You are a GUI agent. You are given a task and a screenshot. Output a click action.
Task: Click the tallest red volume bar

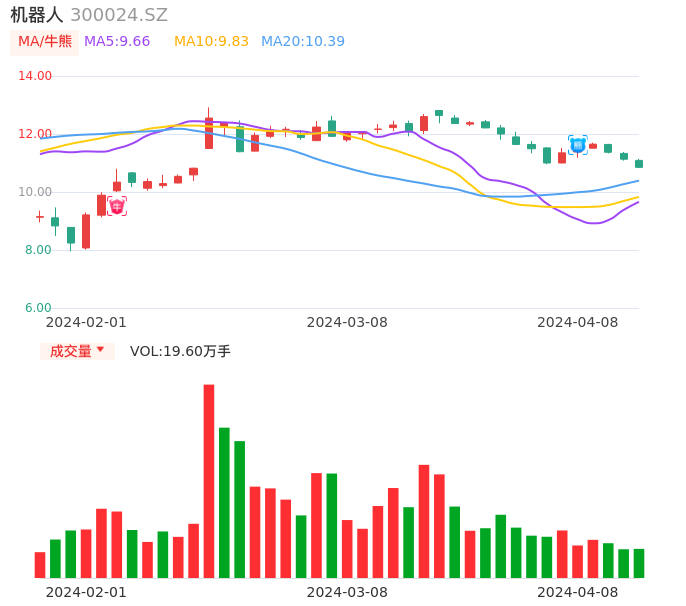click(x=209, y=481)
